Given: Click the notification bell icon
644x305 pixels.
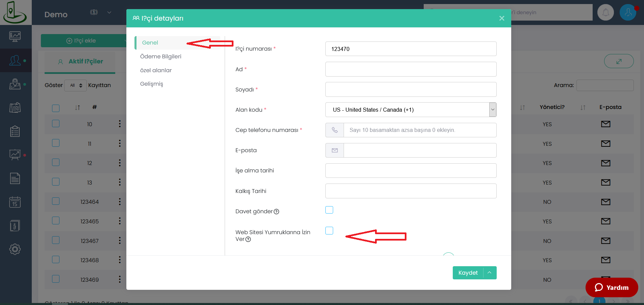Looking at the screenshot, I should click(605, 12).
